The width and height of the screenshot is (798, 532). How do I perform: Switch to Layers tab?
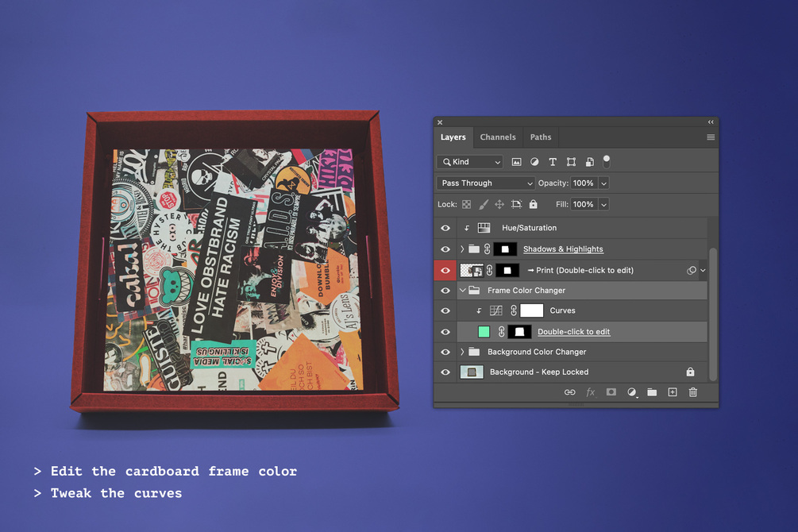click(453, 137)
